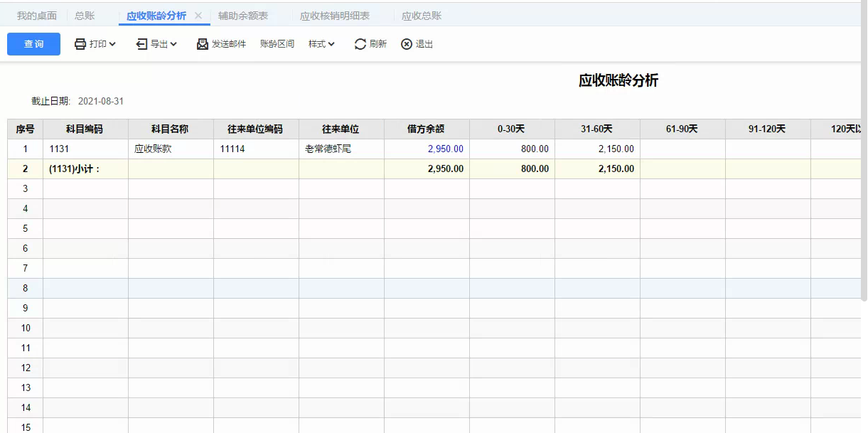Click the 发送邮件 label
Viewport: 868px width, 433px height.
pos(229,44)
